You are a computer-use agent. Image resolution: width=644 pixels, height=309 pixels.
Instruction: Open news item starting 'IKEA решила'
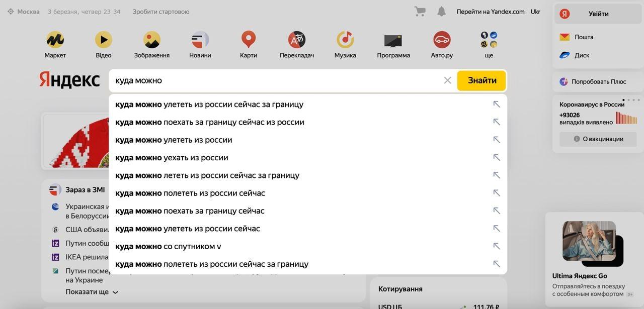tap(87, 257)
